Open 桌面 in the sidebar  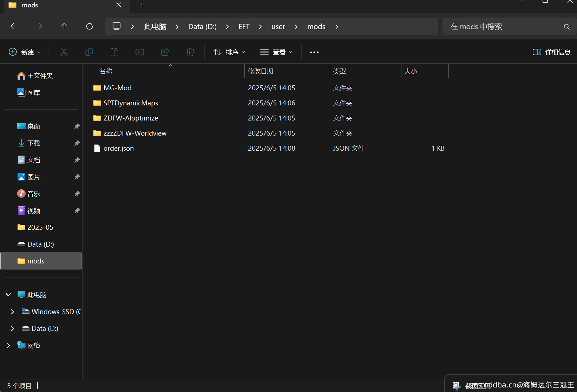[29, 126]
